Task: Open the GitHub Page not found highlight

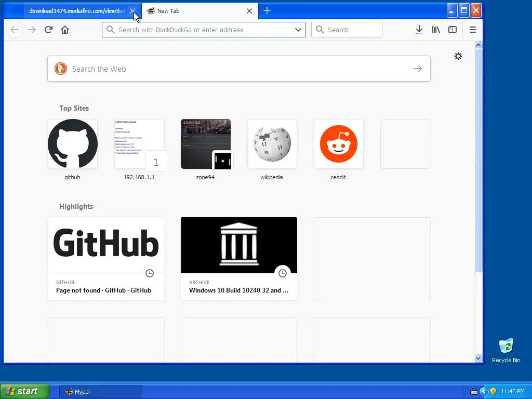Action: tap(106, 259)
